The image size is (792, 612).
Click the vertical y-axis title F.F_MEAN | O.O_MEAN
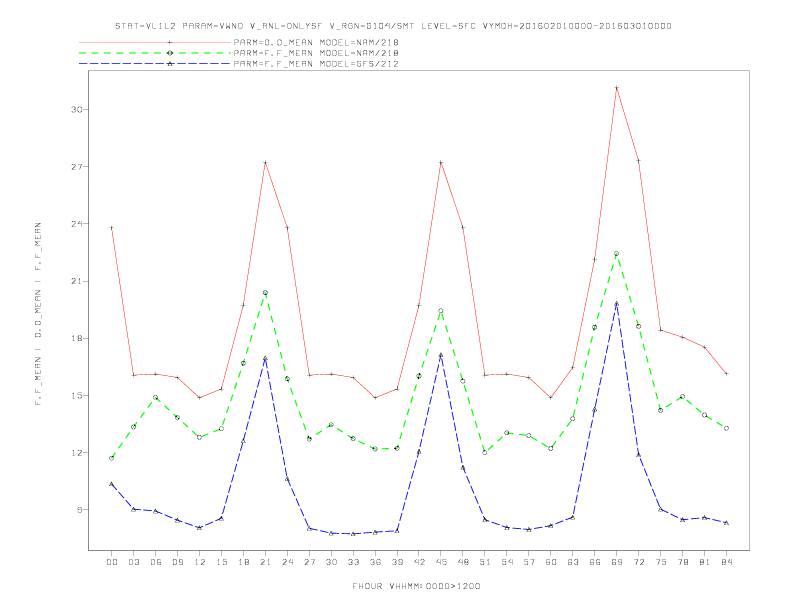[x=38, y=314]
